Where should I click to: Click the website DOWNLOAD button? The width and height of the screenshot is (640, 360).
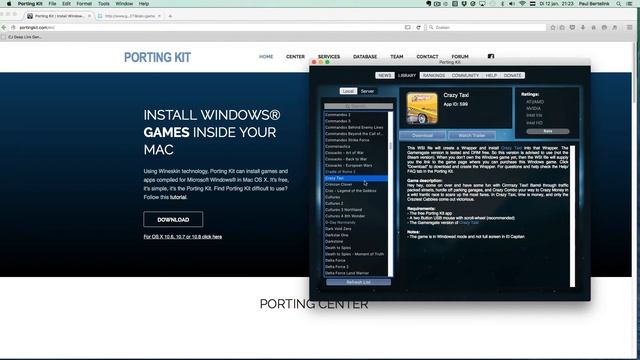(173, 220)
